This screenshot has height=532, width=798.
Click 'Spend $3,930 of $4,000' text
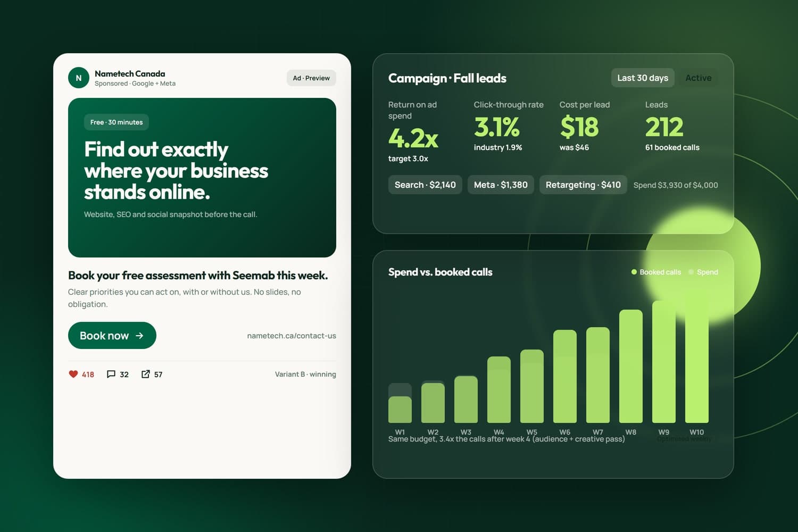tap(676, 185)
